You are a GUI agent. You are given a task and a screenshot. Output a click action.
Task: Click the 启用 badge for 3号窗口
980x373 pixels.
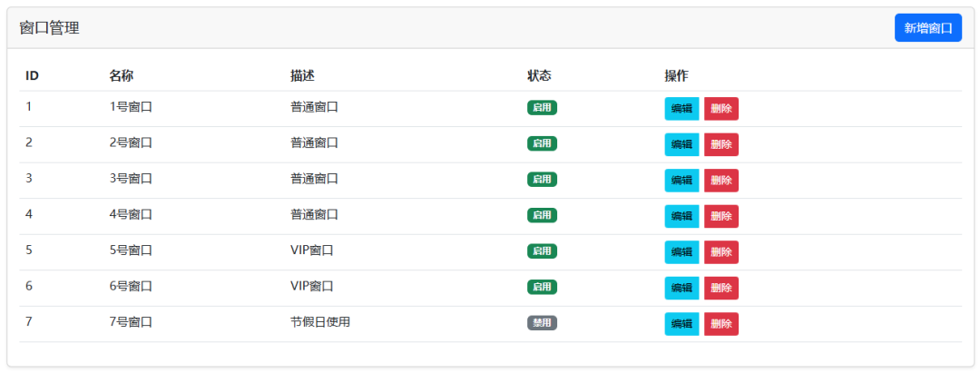[x=542, y=180]
